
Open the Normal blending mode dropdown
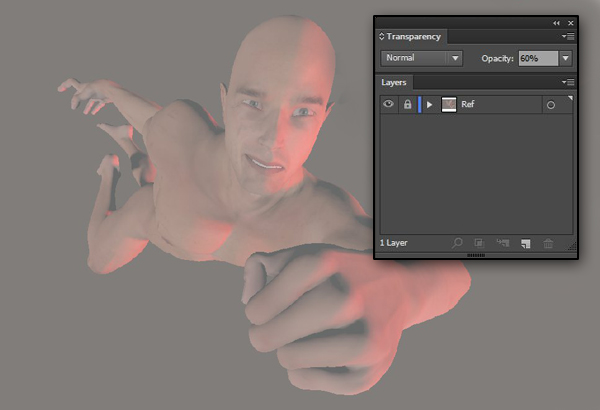click(x=422, y=58)
